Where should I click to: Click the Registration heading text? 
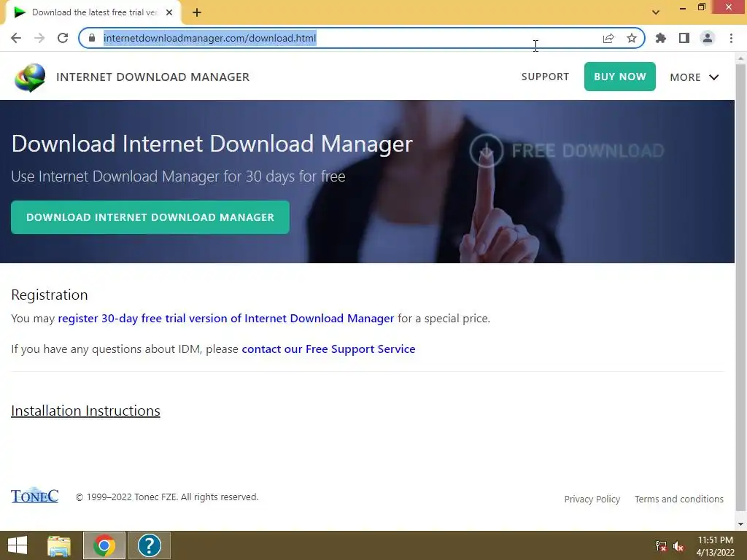click(x=50, y=295)
